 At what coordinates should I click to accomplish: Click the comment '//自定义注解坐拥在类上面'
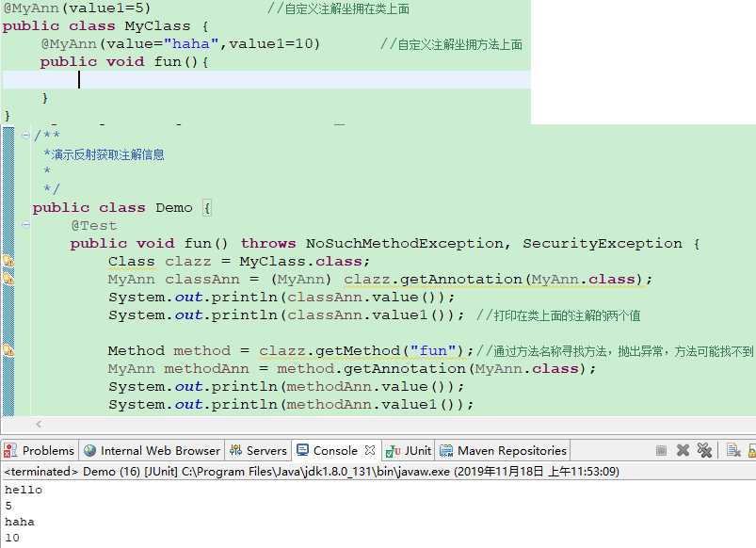pos(338,8)
